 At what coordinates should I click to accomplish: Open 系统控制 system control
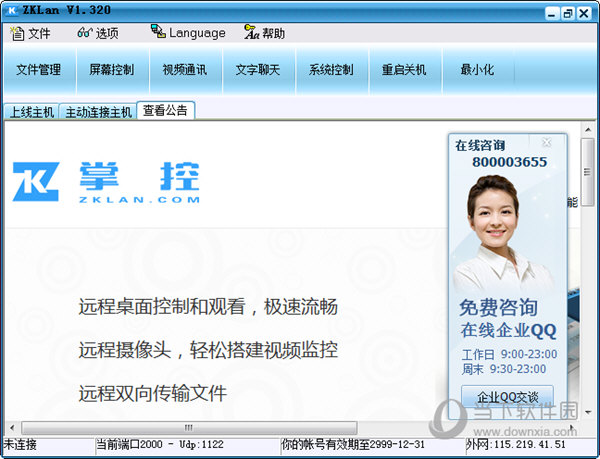point(331,70)
